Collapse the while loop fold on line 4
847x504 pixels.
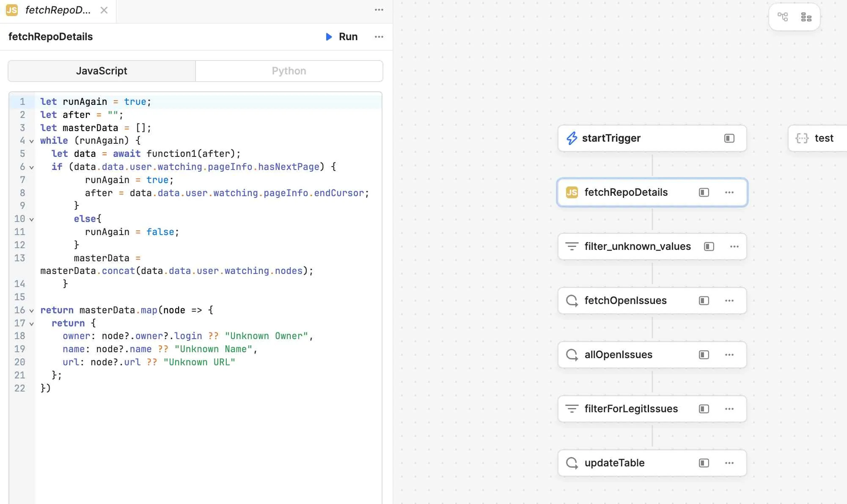tap(31, 141)
